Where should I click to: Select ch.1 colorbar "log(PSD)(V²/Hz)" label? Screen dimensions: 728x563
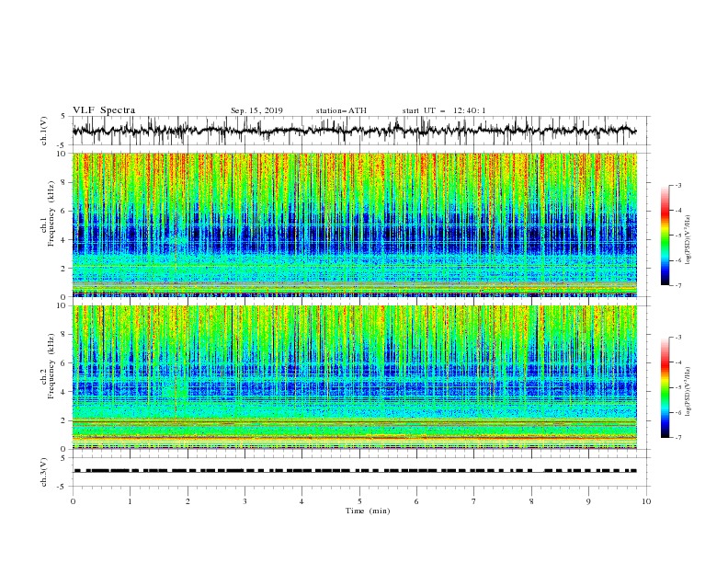[x=688, y=240]
